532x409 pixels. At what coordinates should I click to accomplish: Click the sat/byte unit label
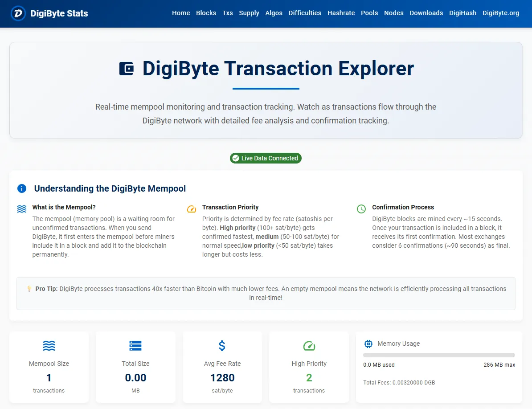(x=222, y=391)
